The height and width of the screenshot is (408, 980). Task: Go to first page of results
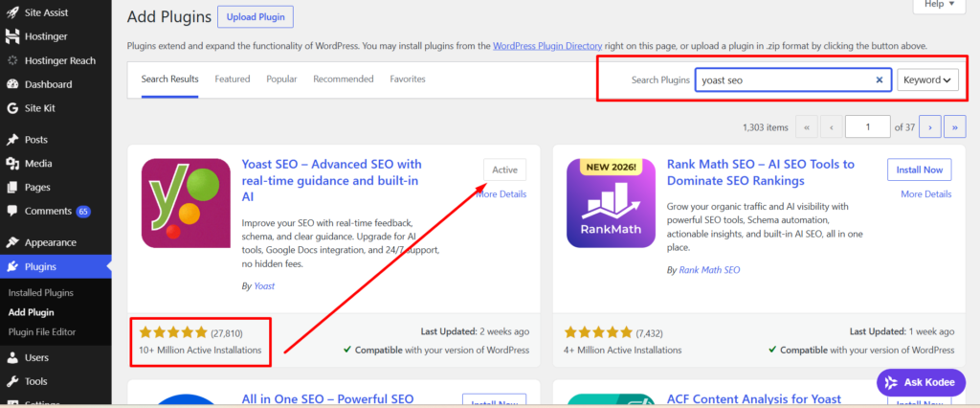(x=806, y=127)
